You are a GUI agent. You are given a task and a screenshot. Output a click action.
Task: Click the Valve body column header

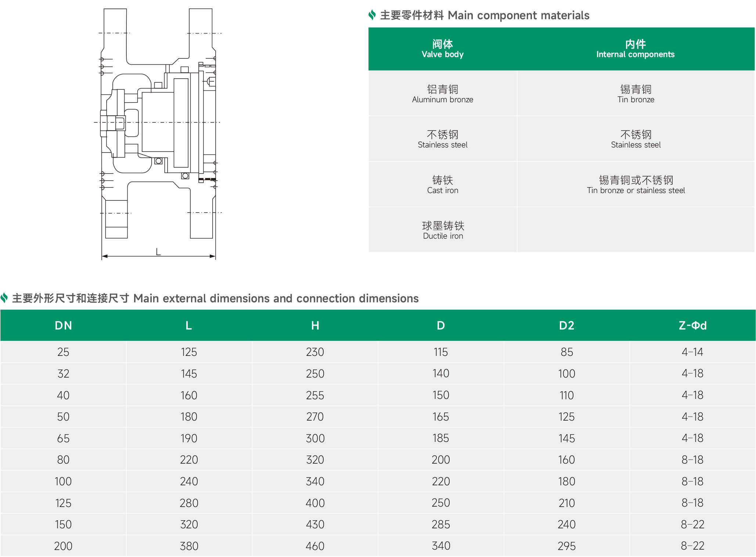click(x=442, y=49)
